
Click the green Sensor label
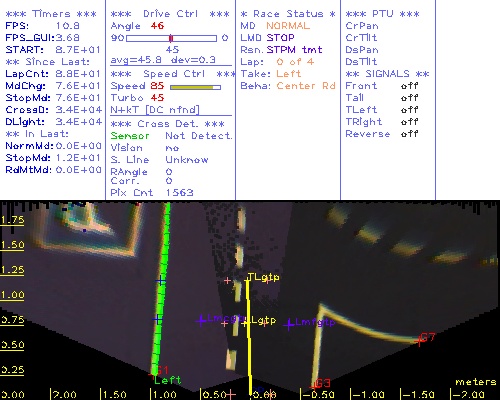point(130,136)
